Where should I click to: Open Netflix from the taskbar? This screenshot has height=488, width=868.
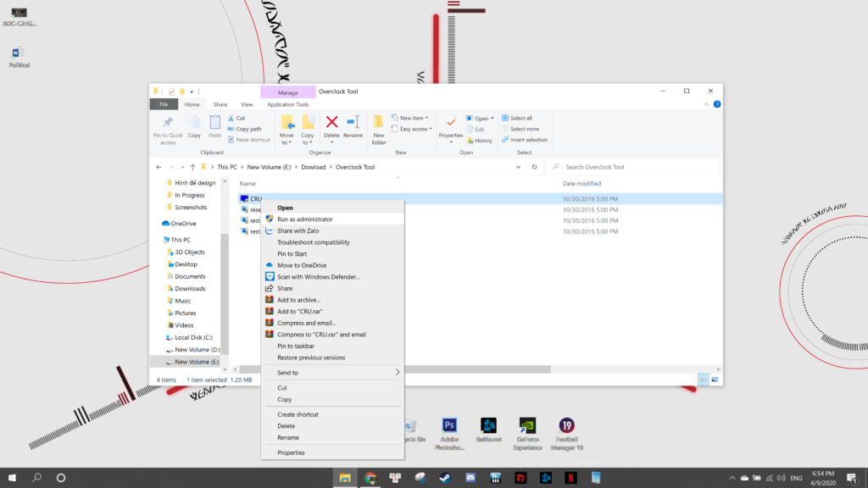[x=570, y=478]
